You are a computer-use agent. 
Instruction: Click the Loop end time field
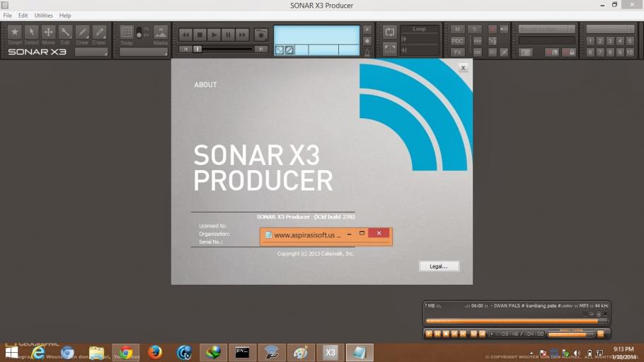coord(419,50)
